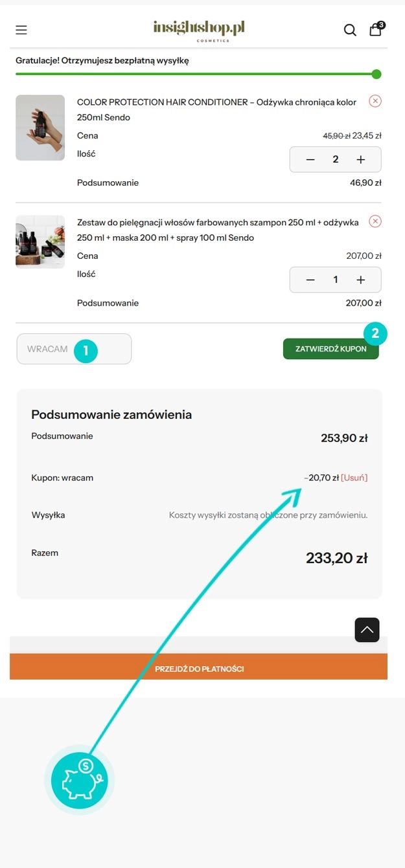Viewport: 405px width, 868px height.
Task: Open the hair care set thumbnail
Action: pyautogui.click(x=40, y=242)
